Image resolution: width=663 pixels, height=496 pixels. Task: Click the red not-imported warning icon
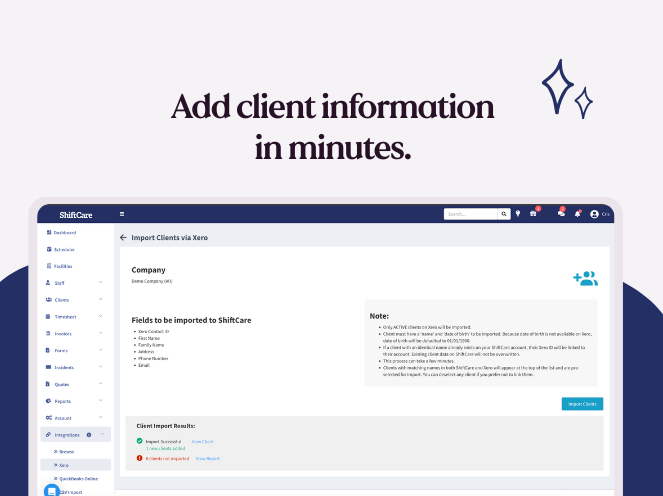coord(140,458)
